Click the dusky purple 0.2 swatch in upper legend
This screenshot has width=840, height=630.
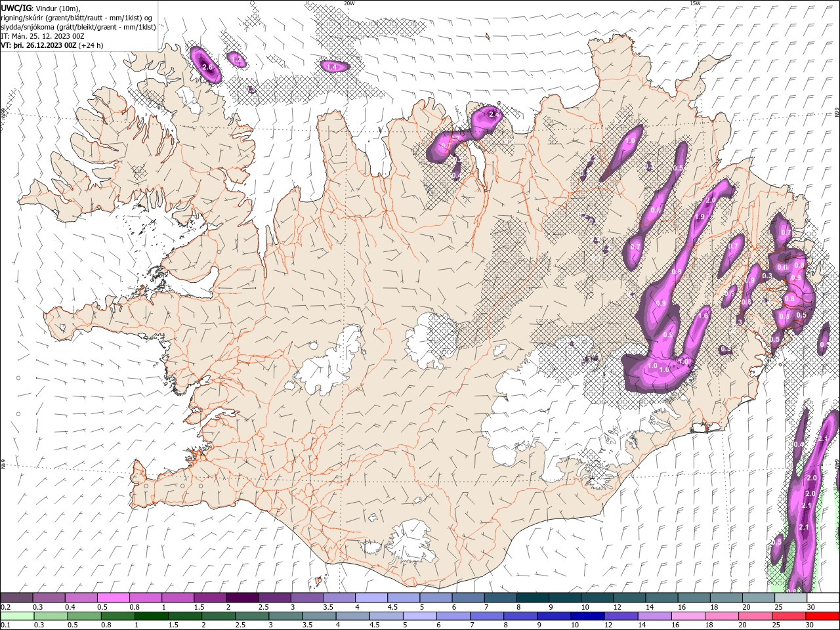(16, 598)
